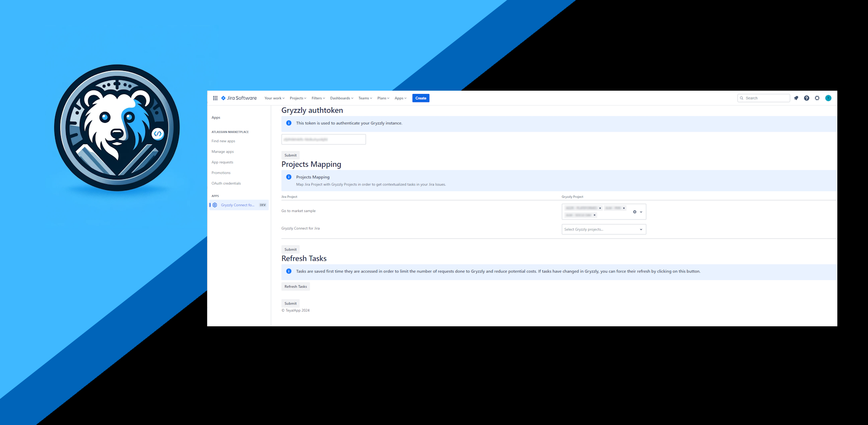
Task: Select Gryzzly Connect app in sidebar
Action: (239, 205)
